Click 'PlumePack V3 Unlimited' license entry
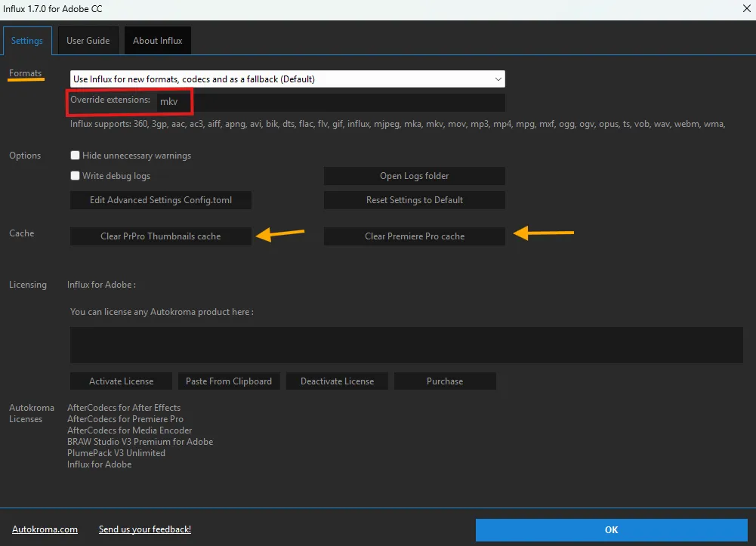 coord(116,453)
